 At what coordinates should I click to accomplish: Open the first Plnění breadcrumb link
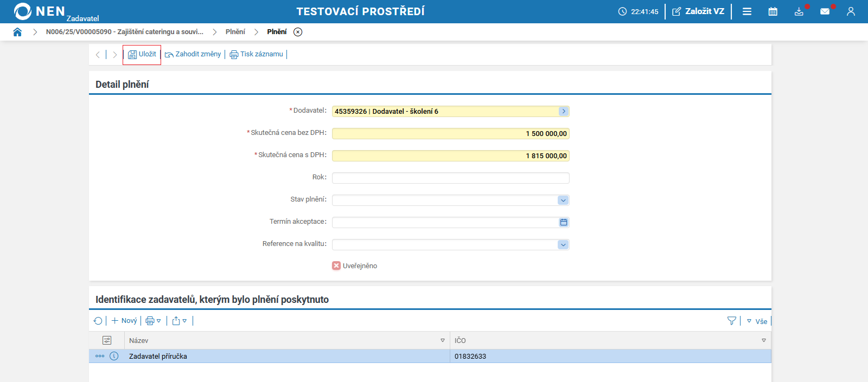pyautogui.click(x=235, y=32)
